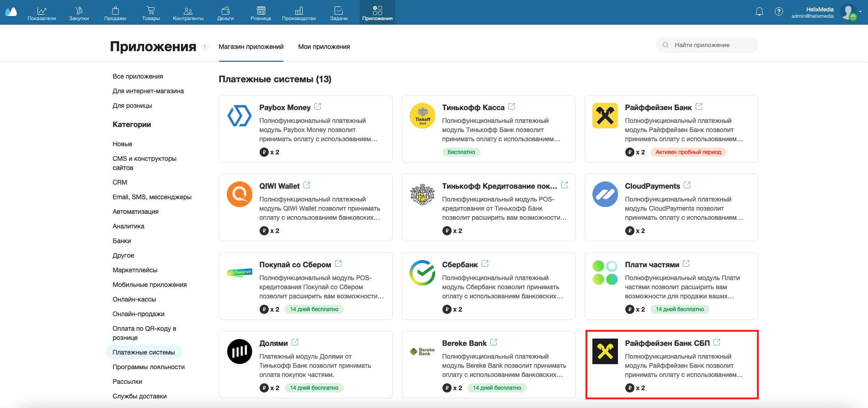Open the Плати частями app title
This screenshot has width=868, height=408.
coord(652,265)
